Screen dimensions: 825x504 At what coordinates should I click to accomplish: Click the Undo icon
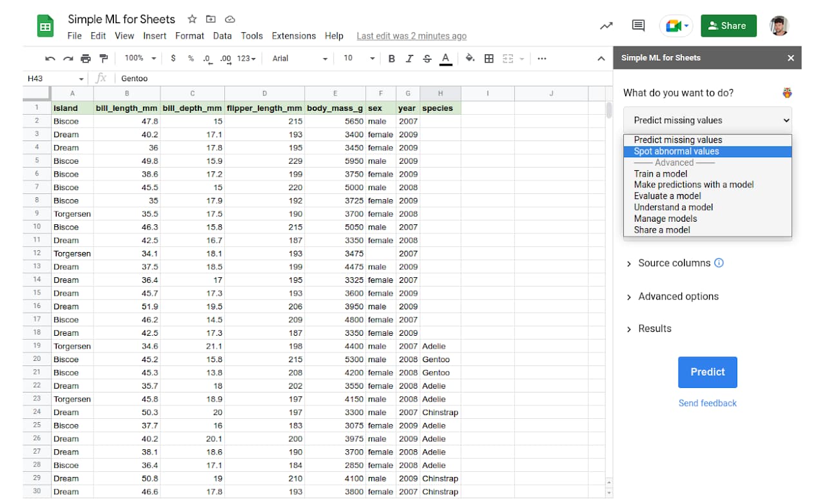[x=50, y=58]
